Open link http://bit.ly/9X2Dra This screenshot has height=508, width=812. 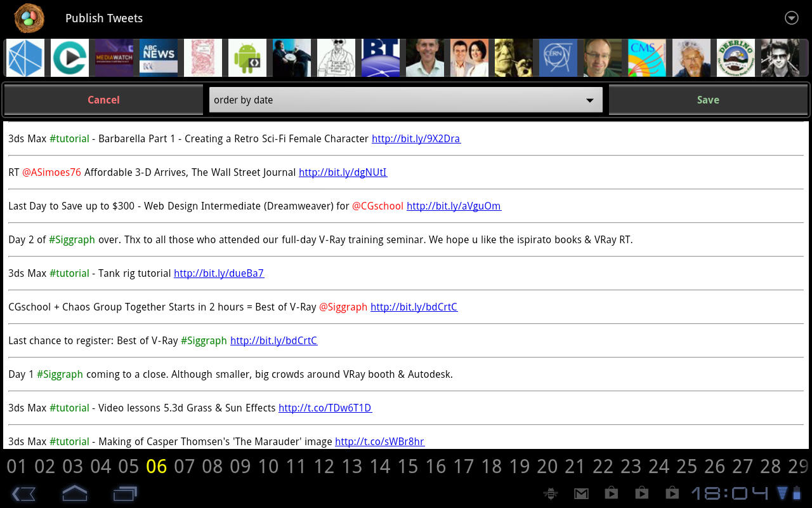coord(416,138)
